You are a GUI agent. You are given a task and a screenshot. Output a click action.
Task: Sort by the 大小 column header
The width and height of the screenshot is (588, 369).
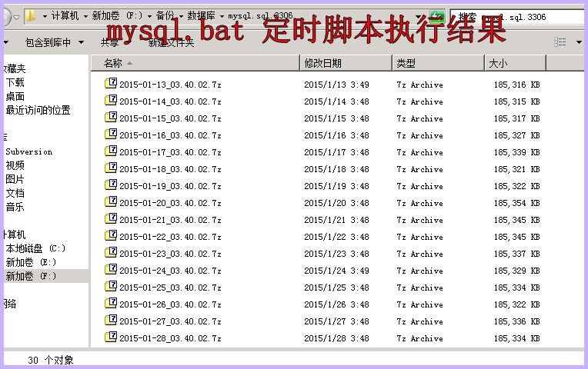click(515, 63)
